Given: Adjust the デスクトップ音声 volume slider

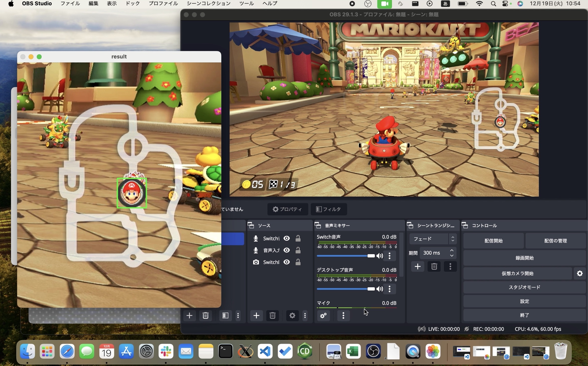Looking at the screenshot, I should (371, 289).
